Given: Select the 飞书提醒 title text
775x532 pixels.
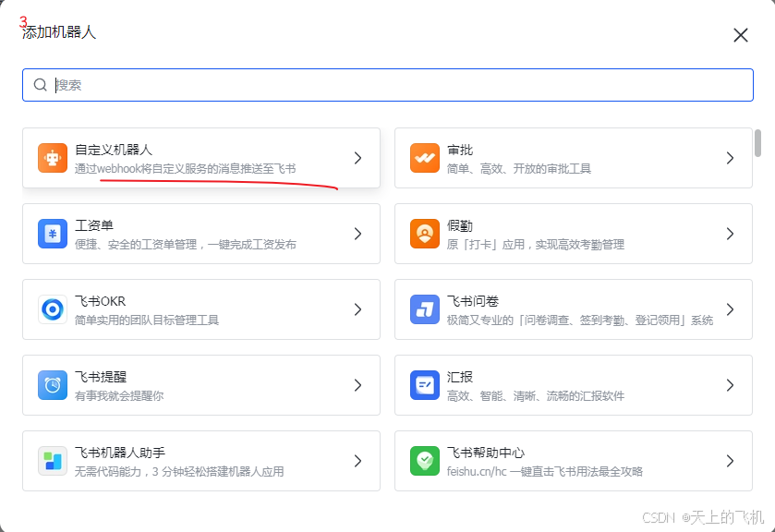Looking at the screenshot, I should pos(101,377).
